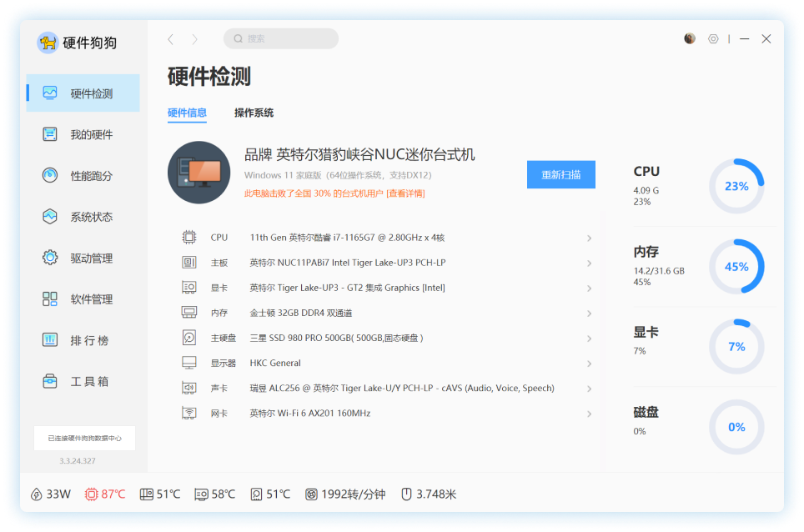This screenshot has width=804, height=532.
Task: Click the 重新扫描 rescan button
Action: point(561,175)
